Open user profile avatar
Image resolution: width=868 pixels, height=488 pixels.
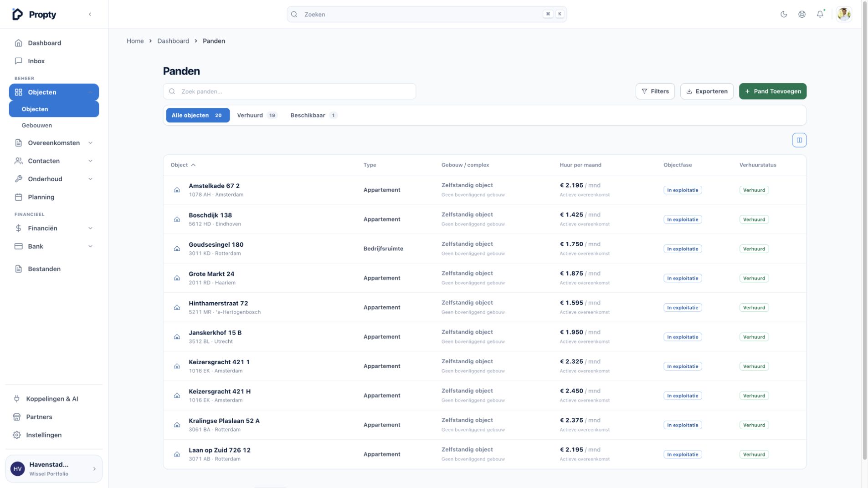[x=844, y=14]
